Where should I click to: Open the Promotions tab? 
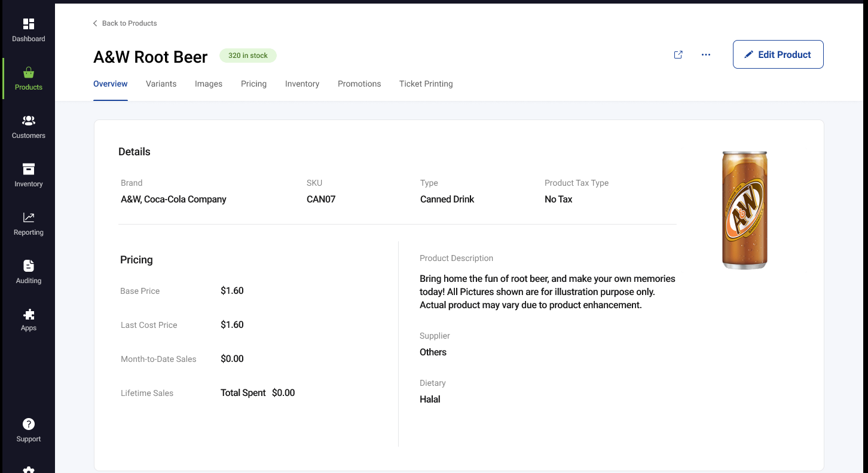coord(359,84)
